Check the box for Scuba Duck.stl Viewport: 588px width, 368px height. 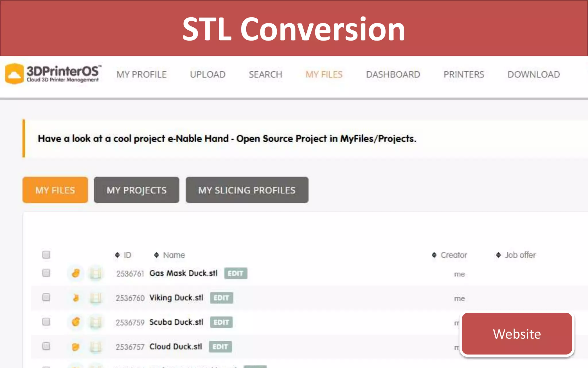coord(46,321)
